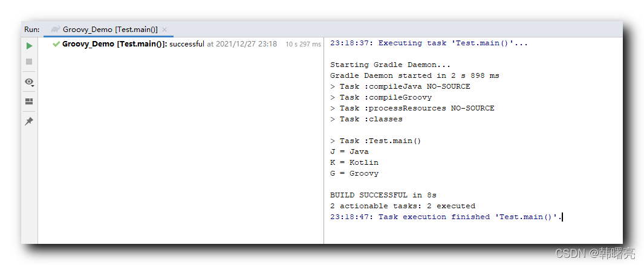Open the eye view options dropdown
The width and height of the screenshot is (644, 265).
(29, 81)
